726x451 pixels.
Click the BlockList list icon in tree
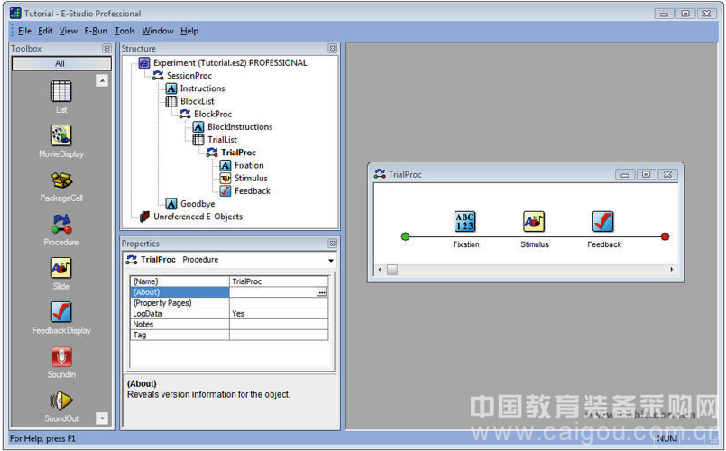click(x=171, y=101)
